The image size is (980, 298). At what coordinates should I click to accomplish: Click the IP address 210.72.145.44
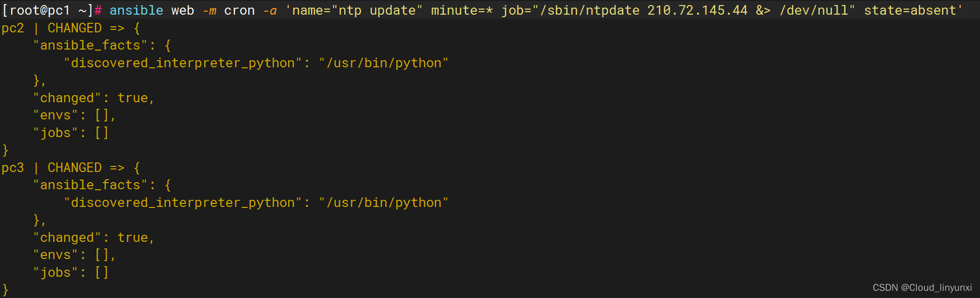[x=697, y=10]
